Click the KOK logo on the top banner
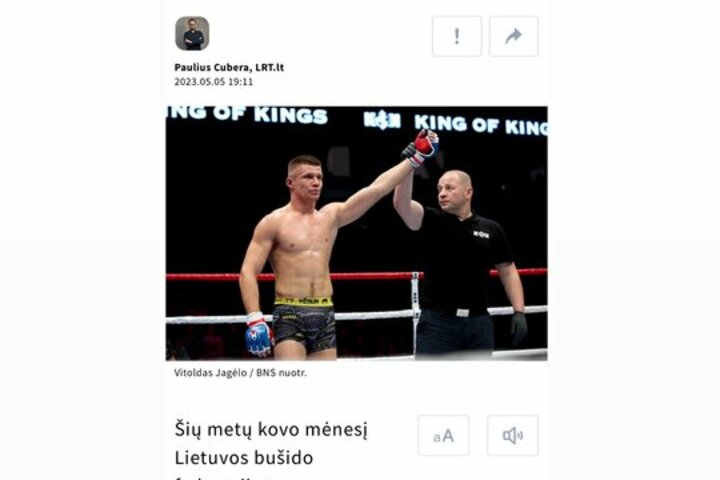The width and height of the screenshot is (720, 480). point(382,120)
